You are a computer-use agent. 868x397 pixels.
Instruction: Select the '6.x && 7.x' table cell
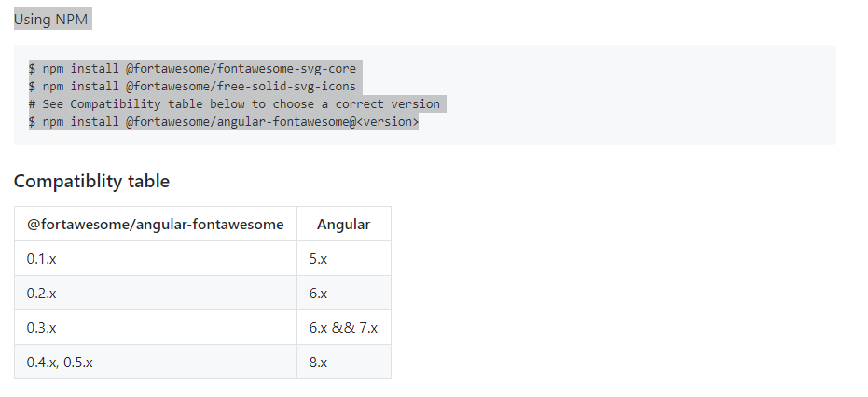(x=344, y=327)
